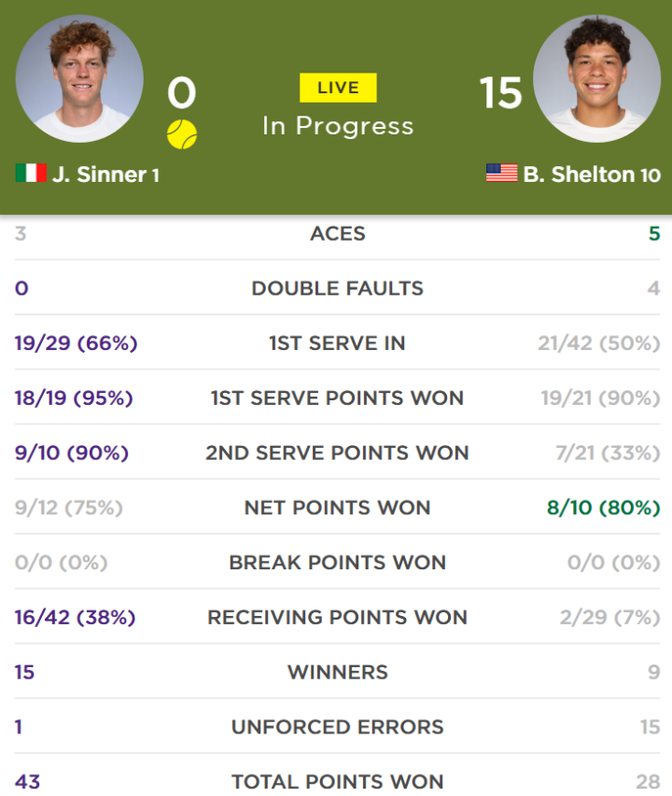Click the DOUBLE FAULTS stat label
Viewport: 672px width, 796px height.
(x=338, y=288)
